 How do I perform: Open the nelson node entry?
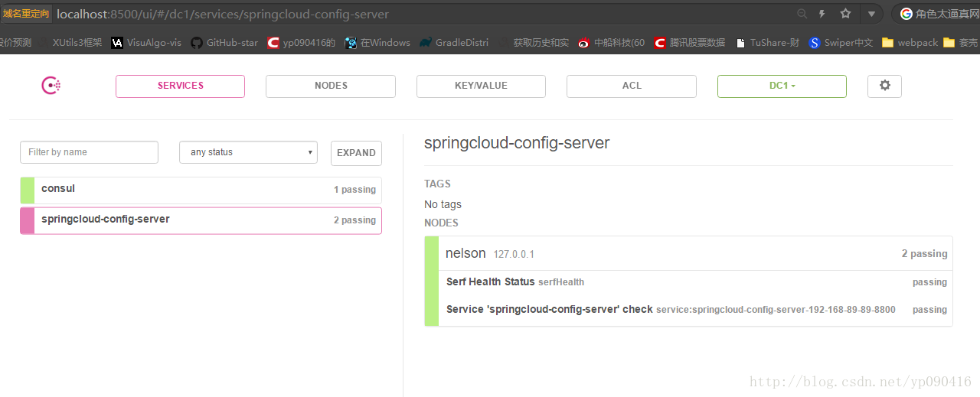465,253
